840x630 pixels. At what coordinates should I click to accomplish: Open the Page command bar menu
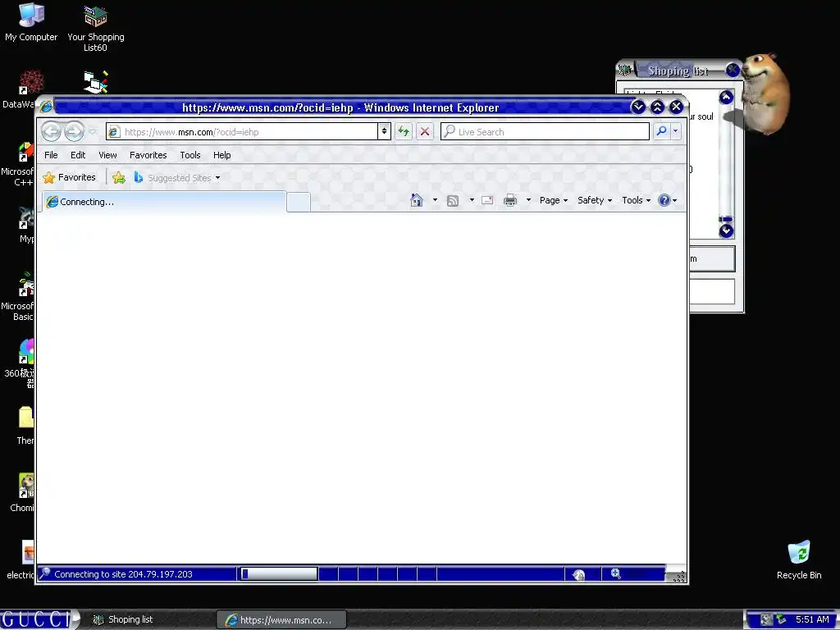[554, 200]
